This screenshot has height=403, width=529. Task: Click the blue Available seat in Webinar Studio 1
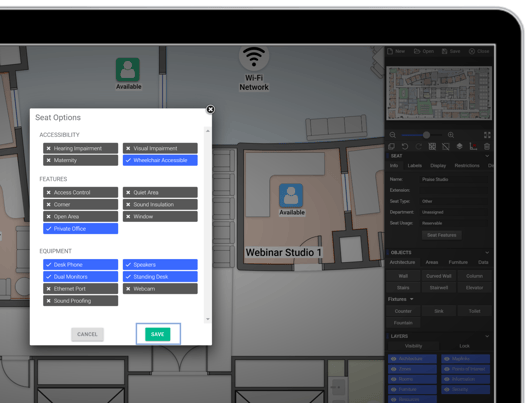[x=291, y=195]
